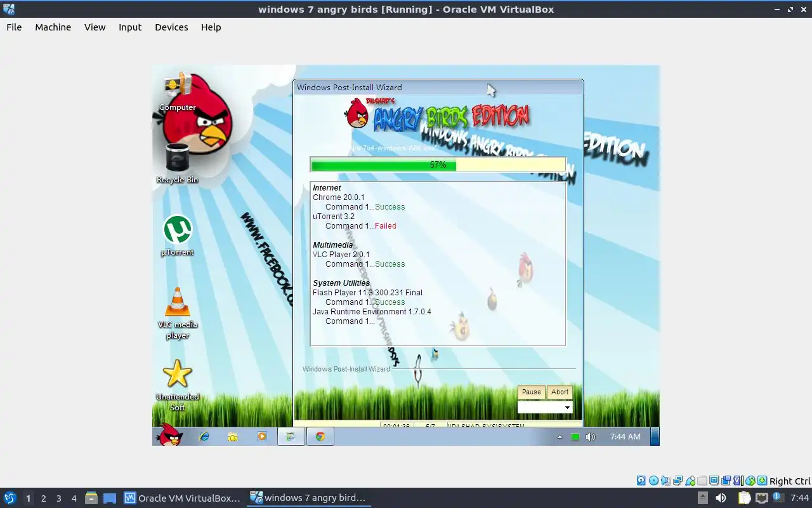Select the Chrome 20.0.1 entry
812x508 pixels.
[339, 197]
